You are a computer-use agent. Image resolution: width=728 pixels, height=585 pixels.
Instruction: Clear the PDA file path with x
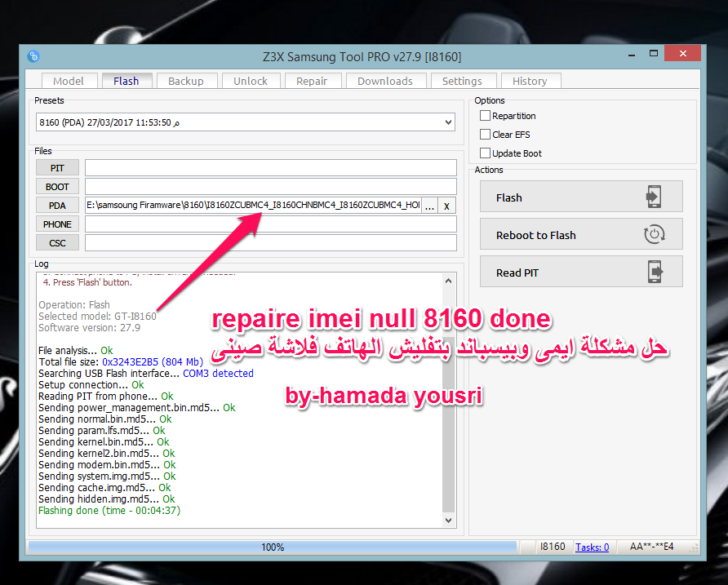coord(446,206)
